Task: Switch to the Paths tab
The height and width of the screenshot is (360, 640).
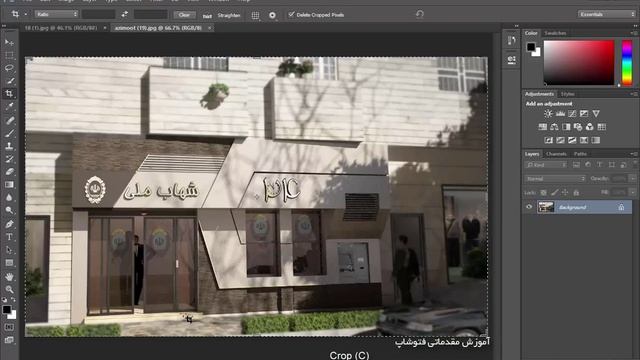Action: 580,154
